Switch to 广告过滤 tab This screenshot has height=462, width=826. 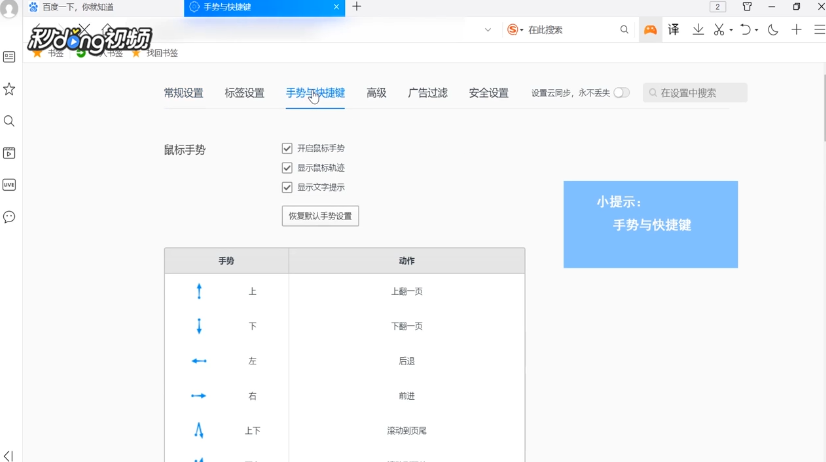tap(428, 93)
